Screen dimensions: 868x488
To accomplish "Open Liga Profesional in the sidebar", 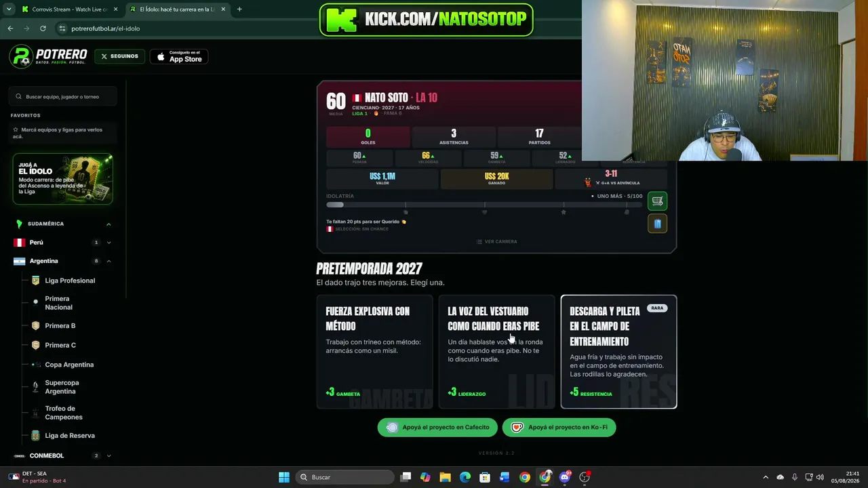I will (x=70, y=281).
